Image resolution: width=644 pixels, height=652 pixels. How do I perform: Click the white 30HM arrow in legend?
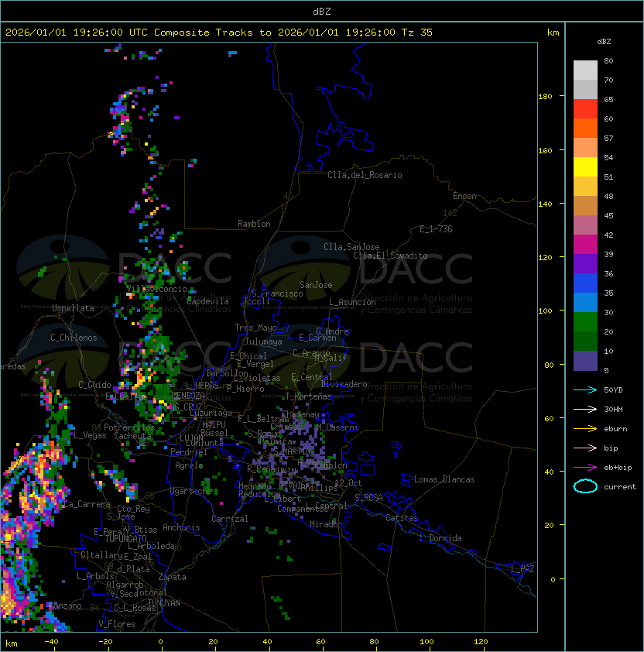(585, 409)
